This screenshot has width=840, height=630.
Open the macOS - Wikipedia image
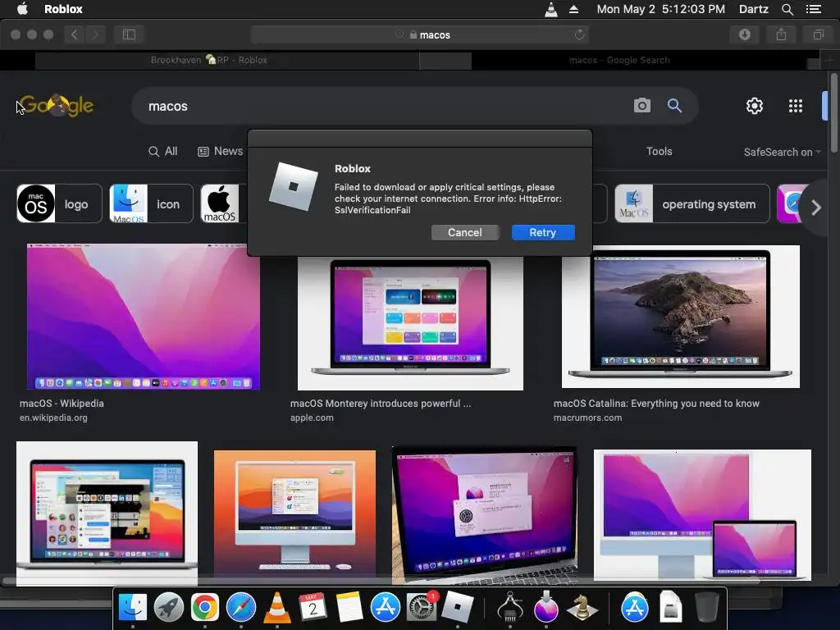pyautogui.click(x=144, y=317)
